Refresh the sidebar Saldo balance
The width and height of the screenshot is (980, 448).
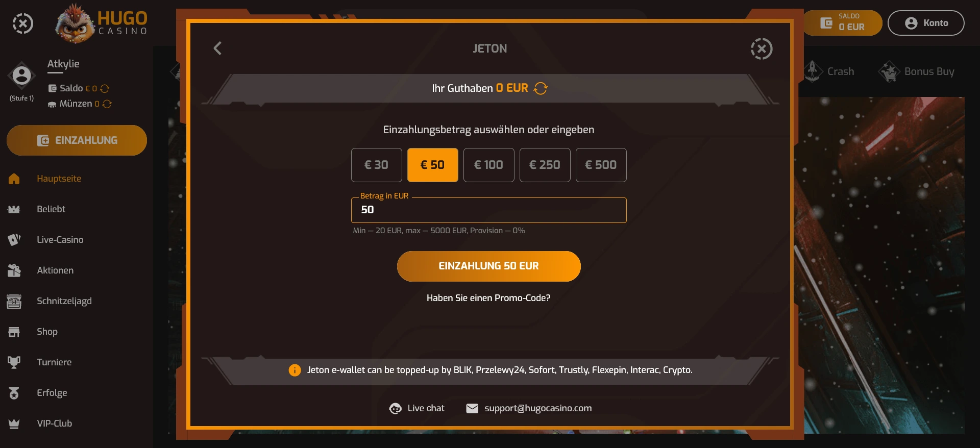coord(105,89)
